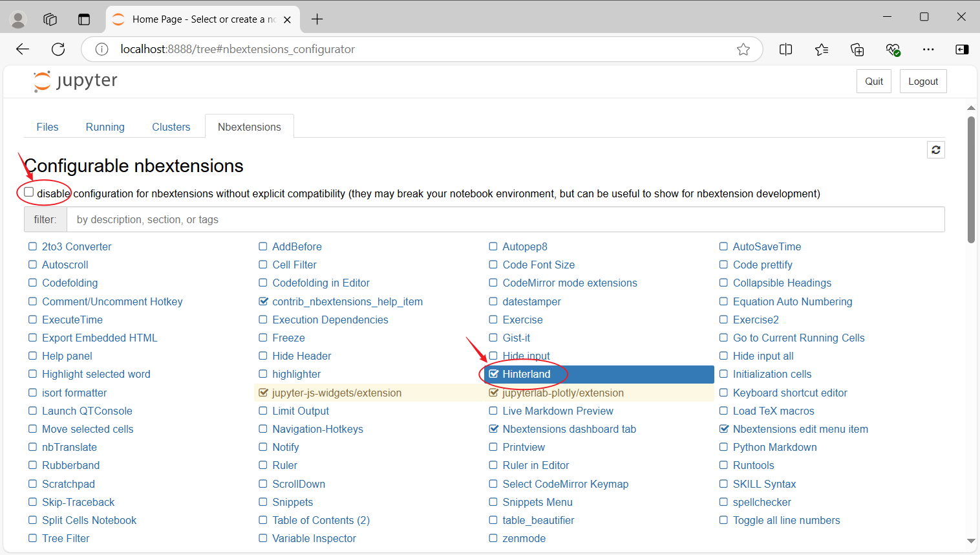This screenshot has height=555, width=980.
Task: Open the Live Markdown Preview link
Action: (x=558, y=411)
